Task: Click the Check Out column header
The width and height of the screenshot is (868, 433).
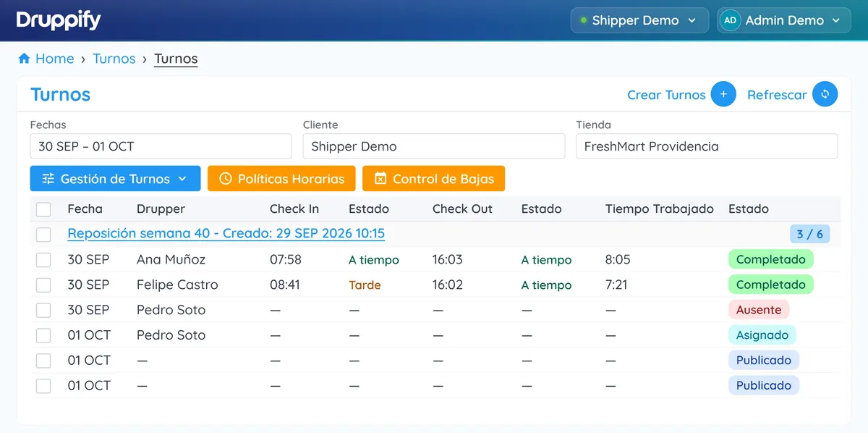Action: click(x=462, y=209)
